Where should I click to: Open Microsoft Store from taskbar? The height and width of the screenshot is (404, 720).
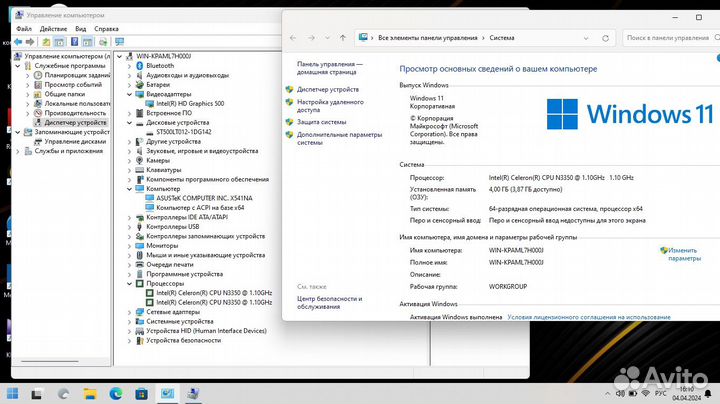pos(141,393)
